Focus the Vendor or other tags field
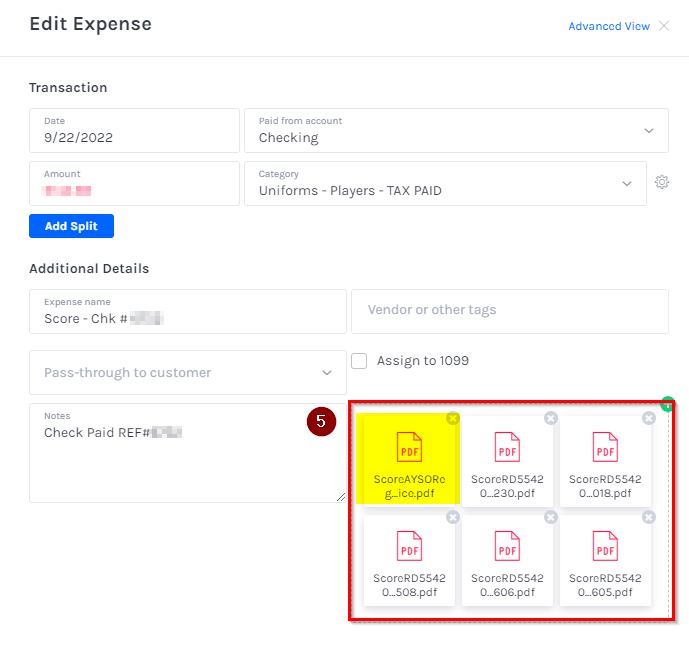 (509, 311)
